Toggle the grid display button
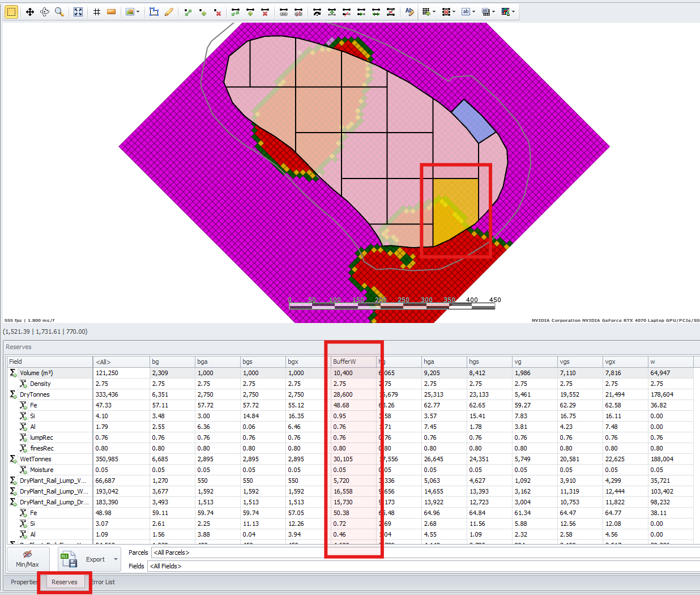This screenshot has height=595, width=700. 97,12
